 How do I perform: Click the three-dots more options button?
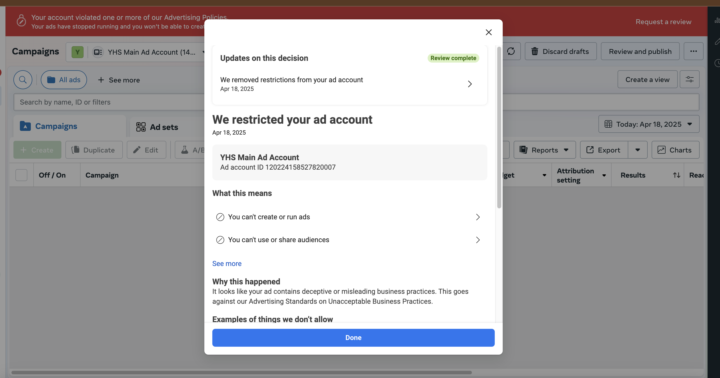tap(693, 51)
